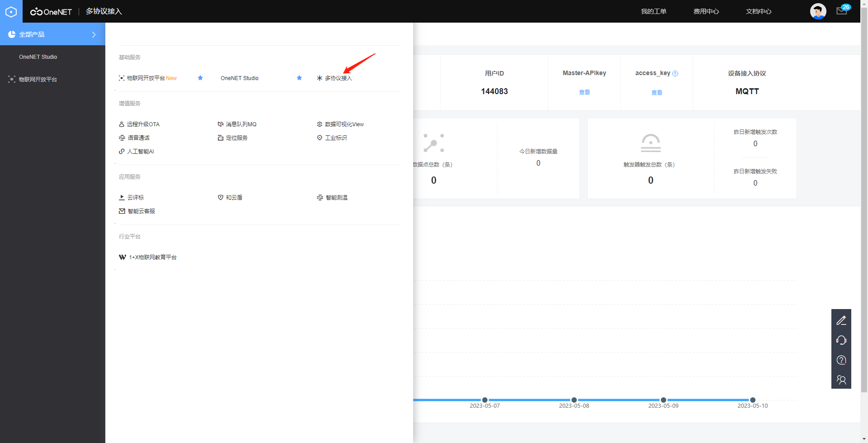Click the 昨日新增触发次数 value 0
Image resolution: width=868 pixels, height=443 pixels.
coord(755,144)
